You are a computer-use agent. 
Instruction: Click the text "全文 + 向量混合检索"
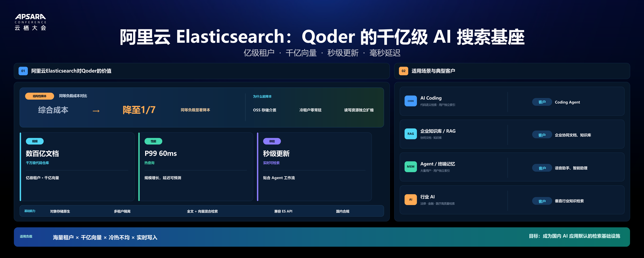pyautogui.click(x=202, y=212)
